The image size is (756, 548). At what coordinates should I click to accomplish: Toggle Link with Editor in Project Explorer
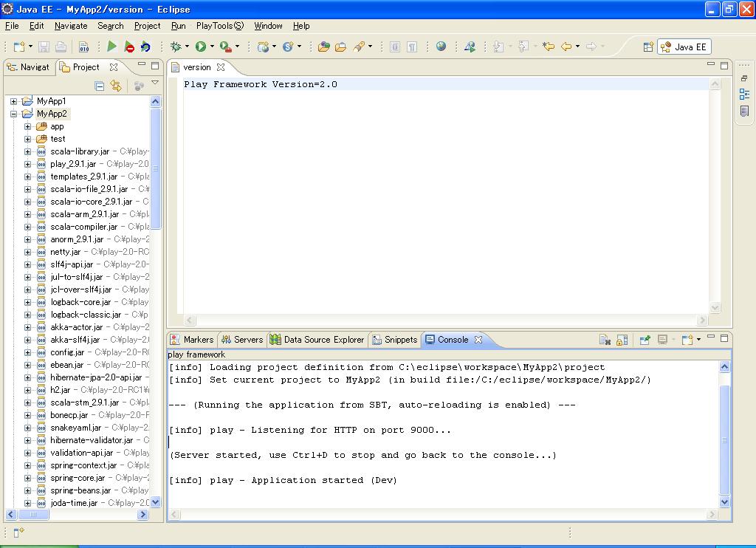pyautogui.click(x=116, y=86)
